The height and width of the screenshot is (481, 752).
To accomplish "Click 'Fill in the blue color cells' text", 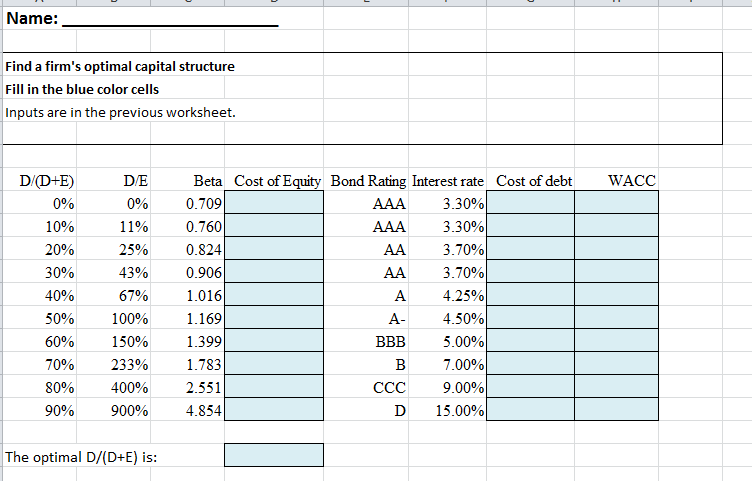I will click(82, 89).
